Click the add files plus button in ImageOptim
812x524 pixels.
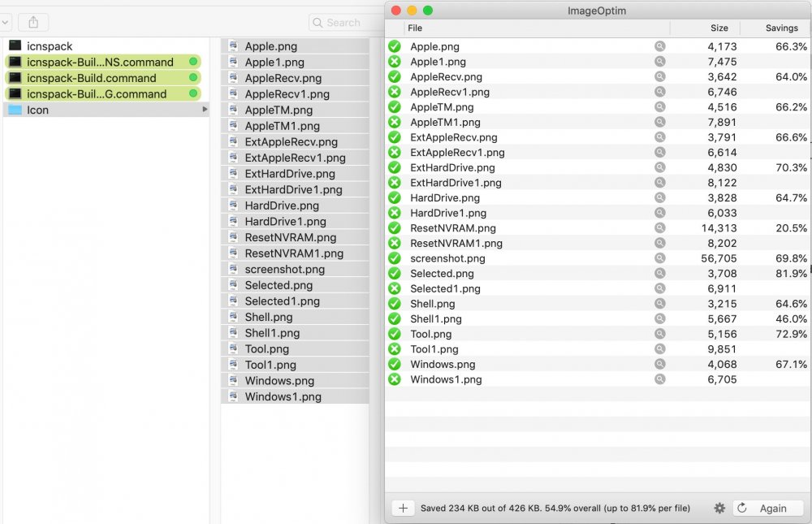403,508
